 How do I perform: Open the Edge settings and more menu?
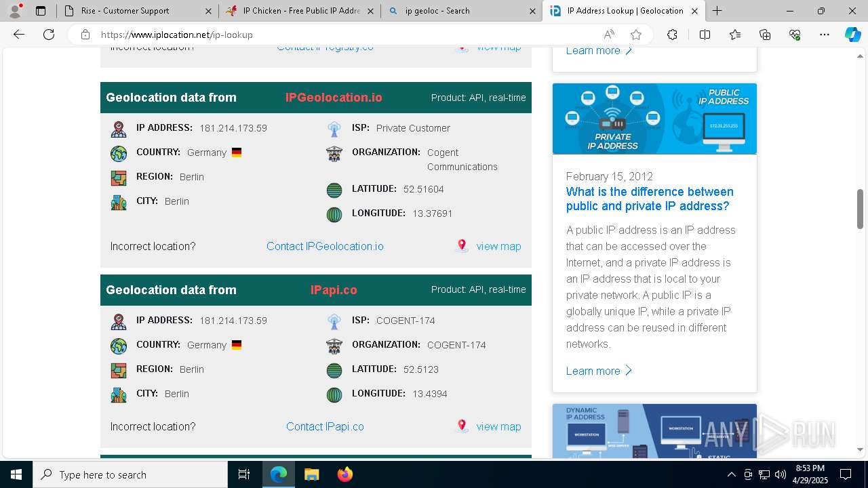tap(825, 35)
